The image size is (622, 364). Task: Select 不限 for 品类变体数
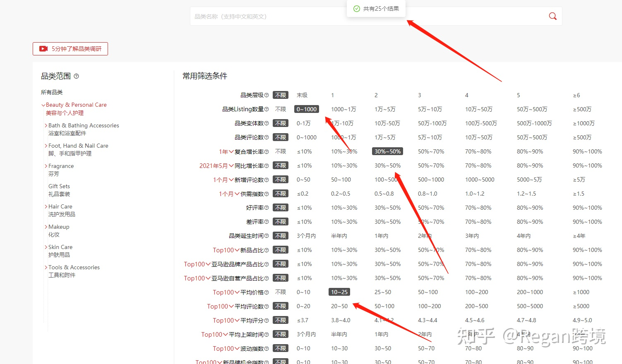point(281,123)
